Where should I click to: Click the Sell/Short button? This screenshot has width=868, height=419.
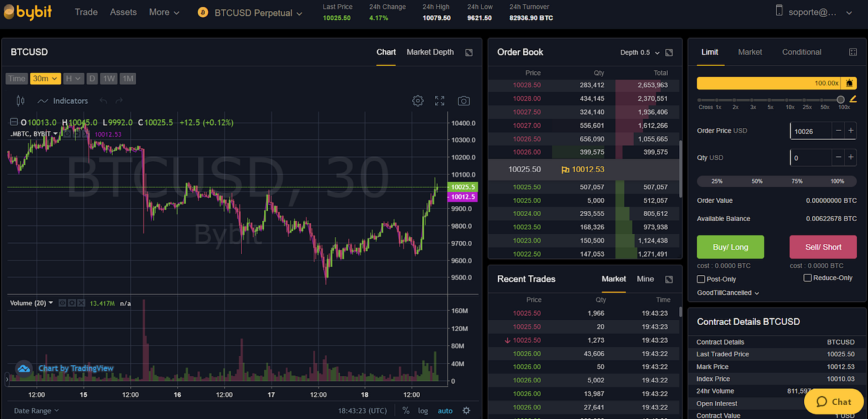[x=823, y=247]
